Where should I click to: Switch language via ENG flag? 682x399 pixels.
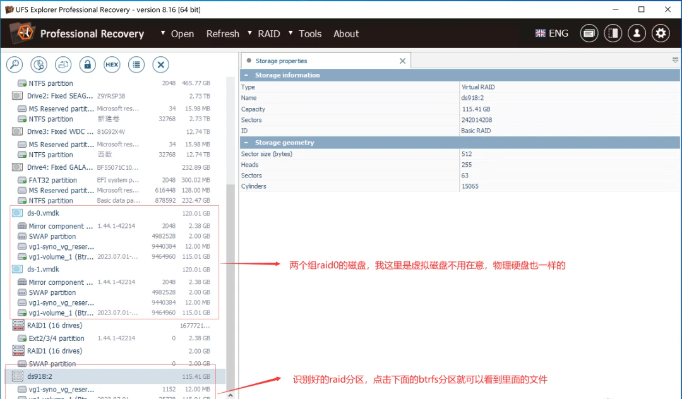click(x=552, y=34)
